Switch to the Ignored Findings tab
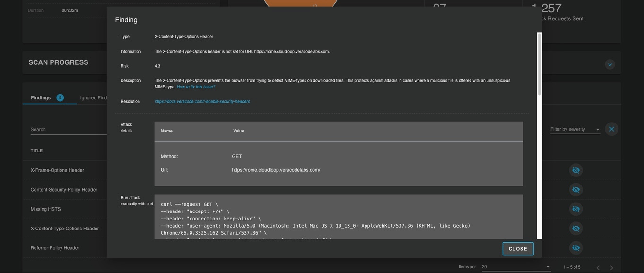 point(93,98)
